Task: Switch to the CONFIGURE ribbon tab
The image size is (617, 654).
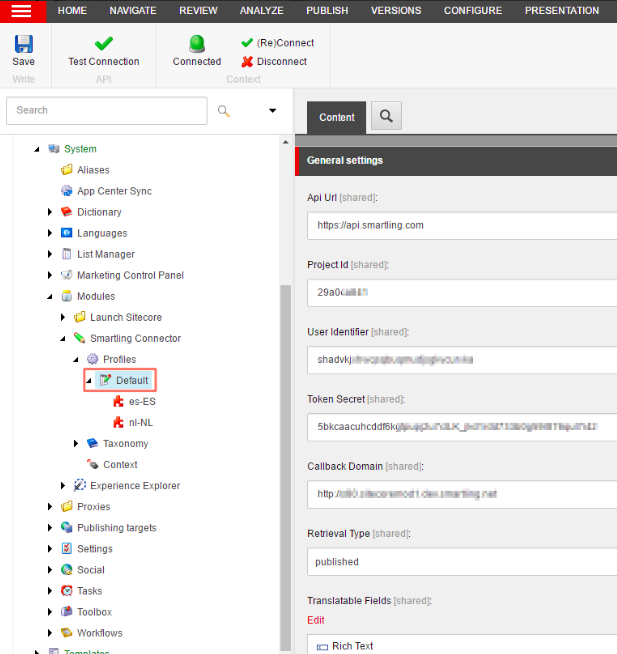Action: (x=472, y=11)
